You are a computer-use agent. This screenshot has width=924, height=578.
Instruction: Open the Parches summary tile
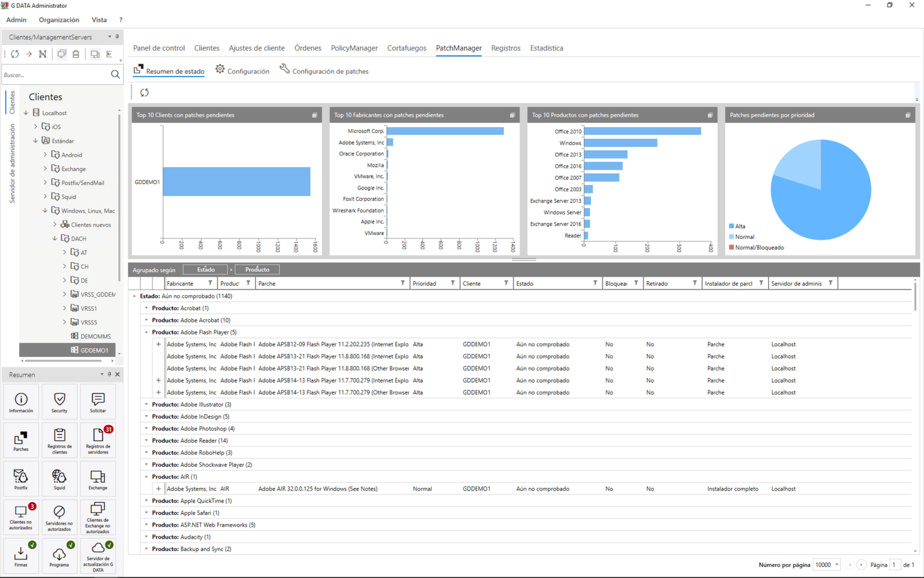pyautogui.click(x=21, y=440)
